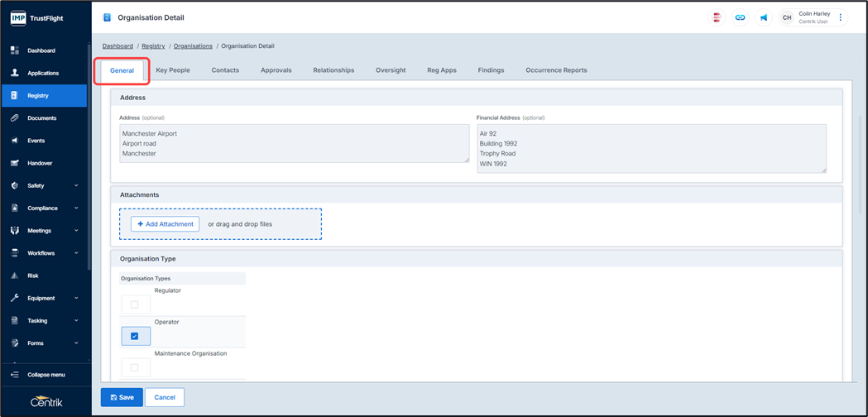Expand the Workflows sidebar submenu
This screenshot has width=868, height=417.
click(76, 253)
